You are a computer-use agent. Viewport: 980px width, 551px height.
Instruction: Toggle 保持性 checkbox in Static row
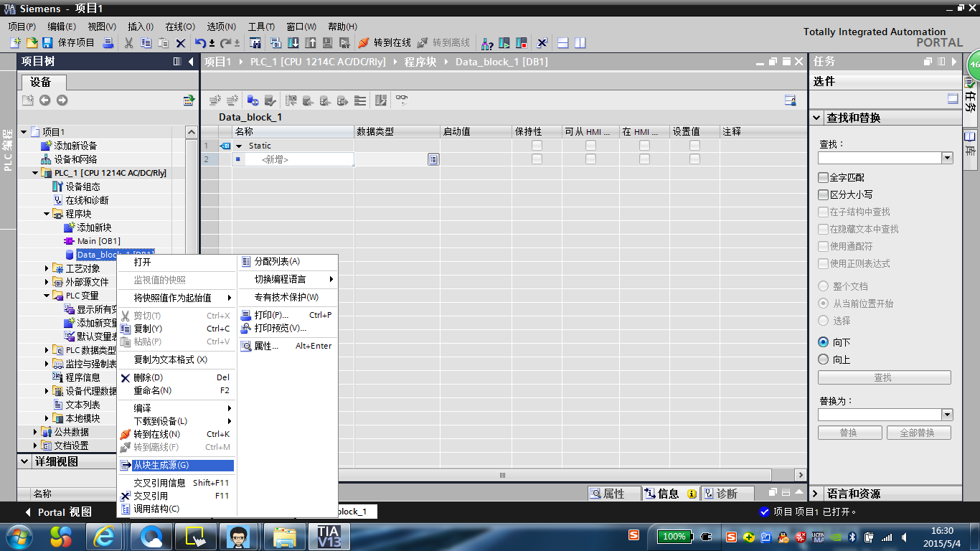click(x=537, y=146)
